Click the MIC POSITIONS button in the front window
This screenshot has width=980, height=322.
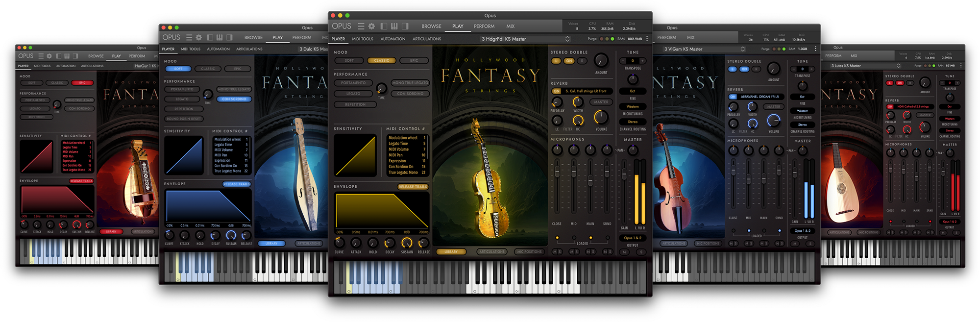[529, 252]
